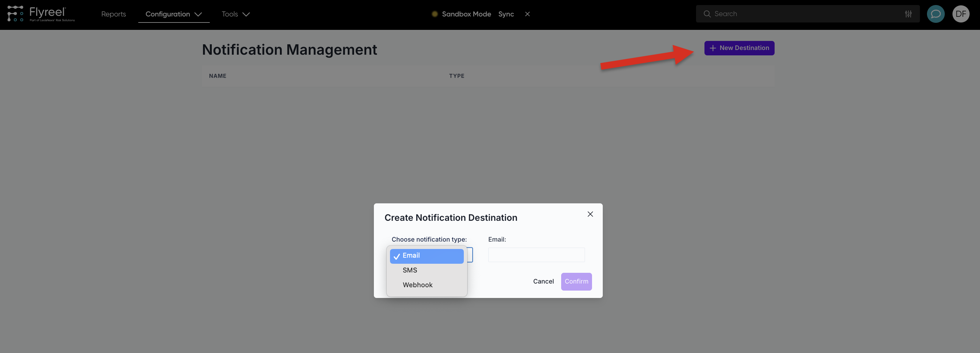
Task: Expand the Configuration menu
Action: point(174,14)
